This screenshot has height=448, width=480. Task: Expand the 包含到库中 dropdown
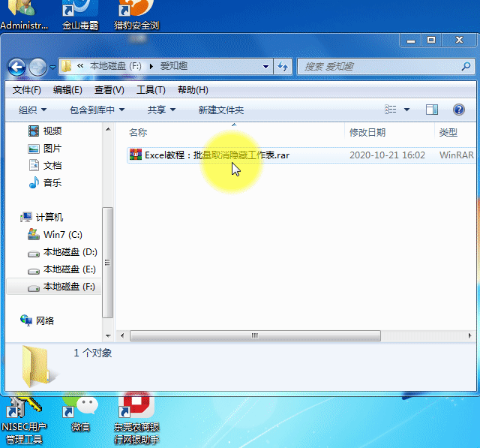(x=97, y=110)
